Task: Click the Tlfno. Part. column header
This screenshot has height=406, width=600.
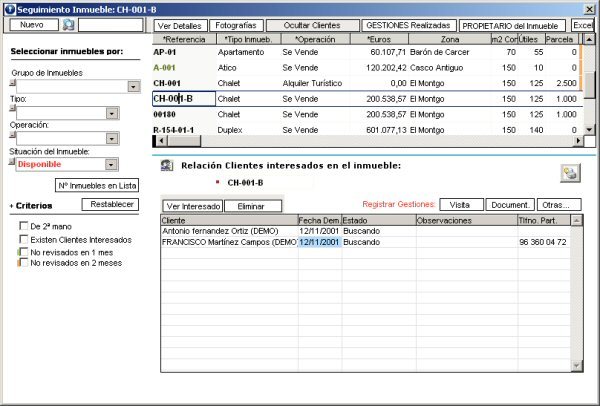Action: (544, 220)
